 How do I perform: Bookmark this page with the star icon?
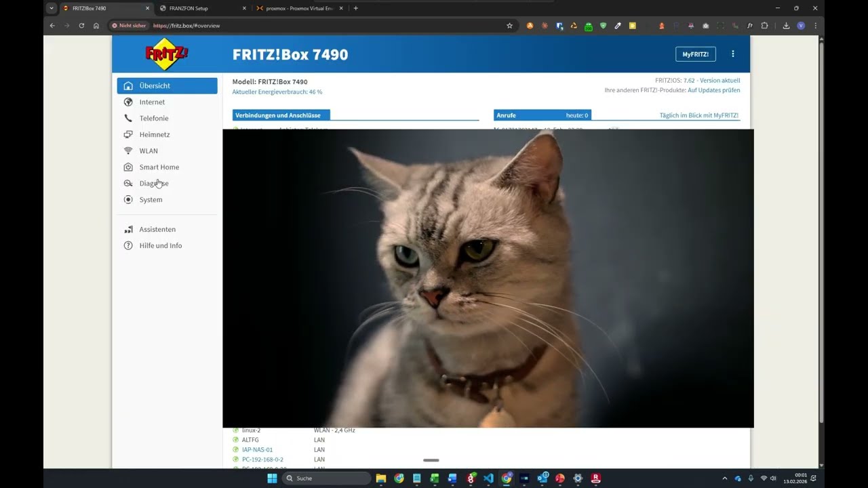[x=509, y=26]
